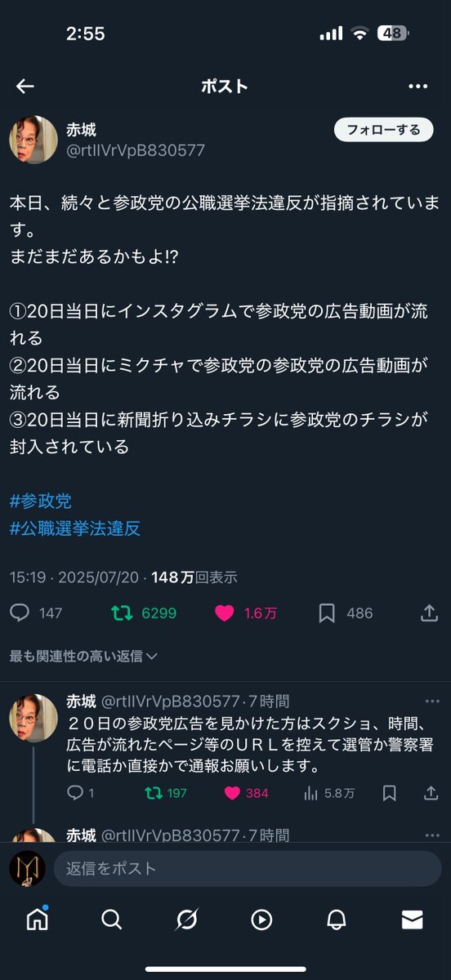The height and width of the screenshot is (980, 451).
Task: Tap the 返信をポスト reply field
Action: [248, 869]
